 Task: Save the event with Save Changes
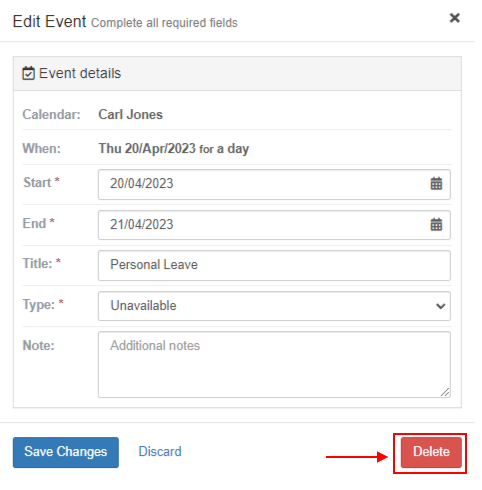(x=66, y=452)
